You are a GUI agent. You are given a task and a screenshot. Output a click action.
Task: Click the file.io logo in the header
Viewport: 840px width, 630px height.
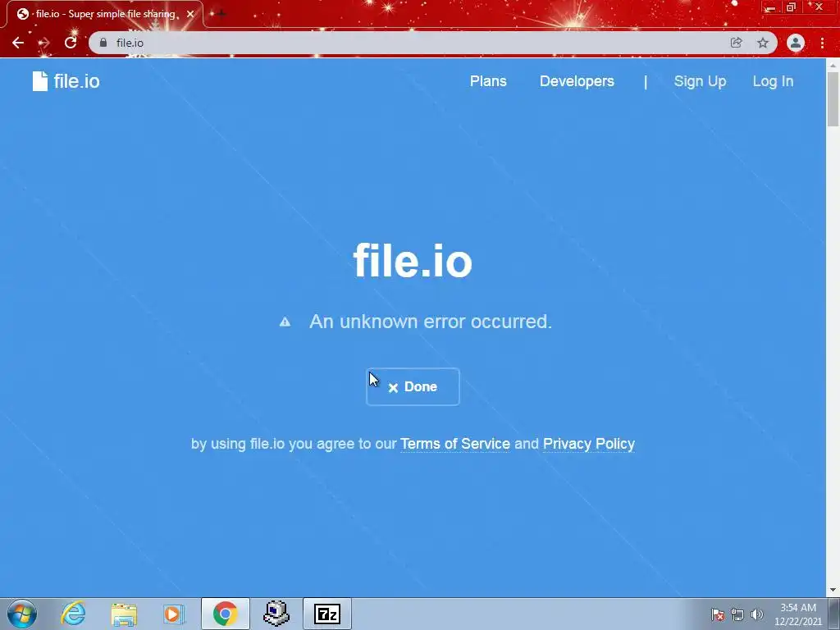(66, 81)
